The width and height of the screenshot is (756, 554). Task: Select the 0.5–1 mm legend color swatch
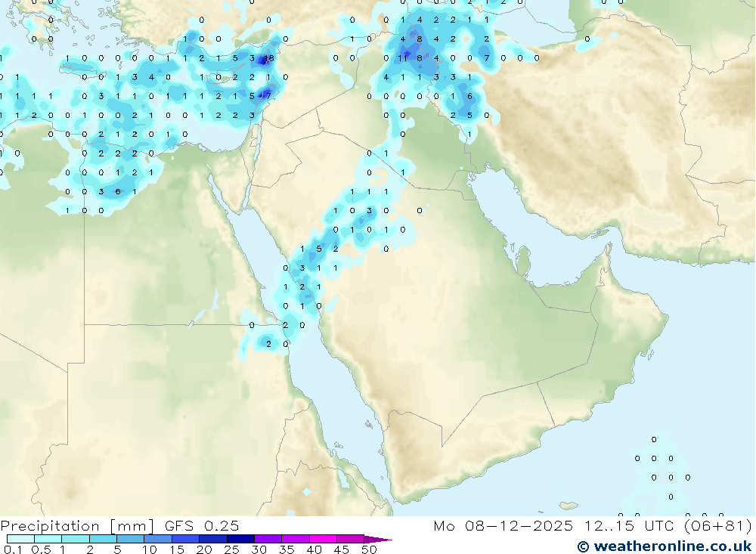tap(48, 539)
